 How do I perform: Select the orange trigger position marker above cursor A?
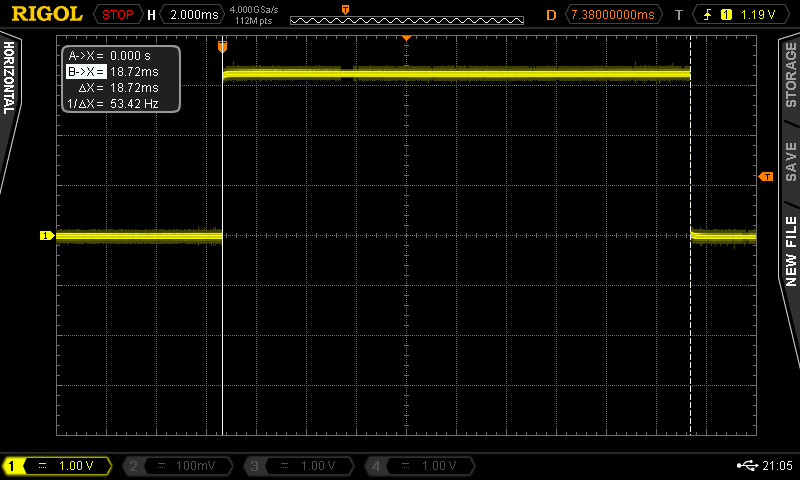tap(222, 46)
